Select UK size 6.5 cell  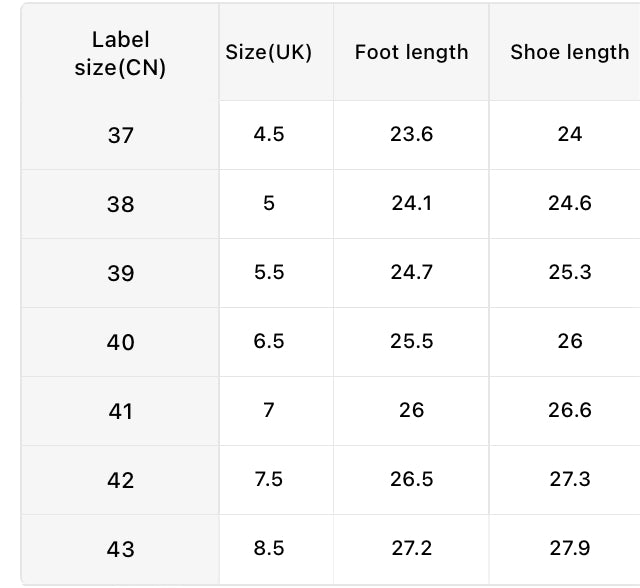click(x=276, y=342)
